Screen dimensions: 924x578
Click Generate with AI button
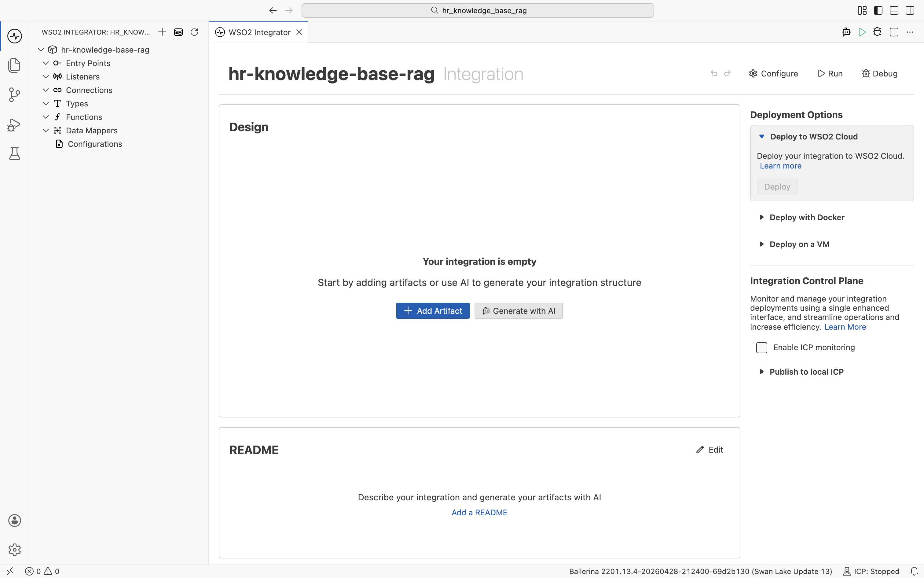(x=519, y=311)
